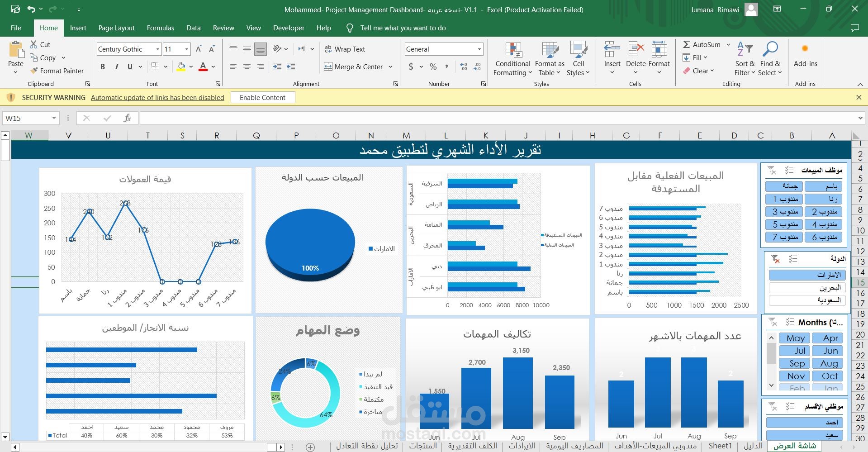Apply comma style number format
The width and height of the screenshot is (868, 452).
click(x=446, y=67)
